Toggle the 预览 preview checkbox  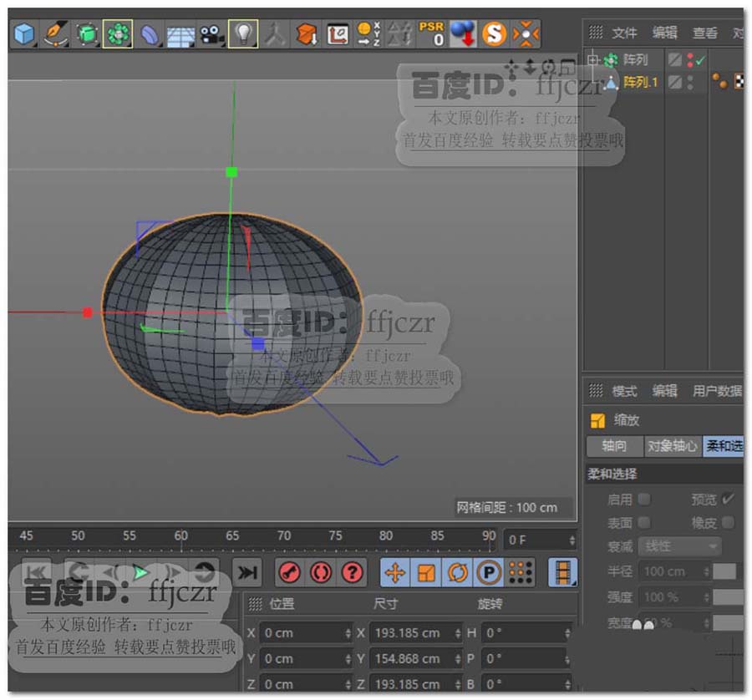(x=728, y=500)
